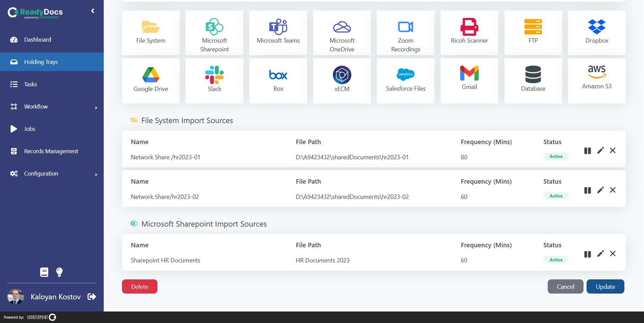Click the File System Import Sources heading

pyautogui.click(x=187, y=120)
